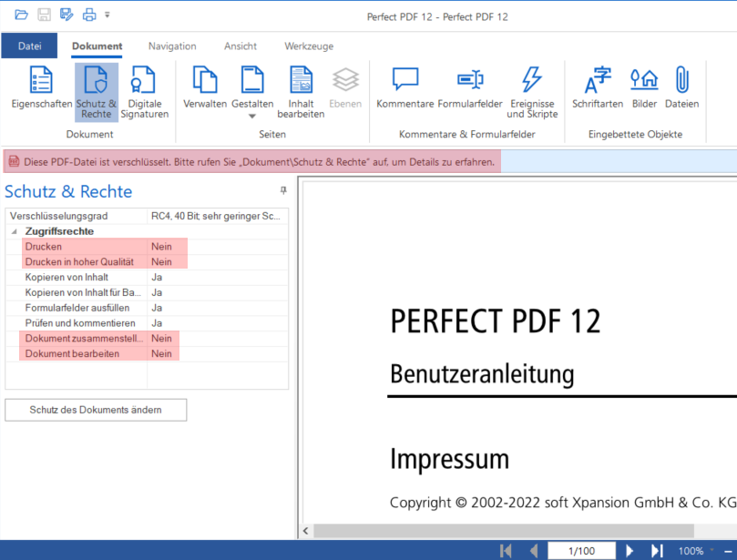Select the Formularfelder tool
Image resolution: width=737 pixels, height=560 pixels.
(x=470, y=87)
